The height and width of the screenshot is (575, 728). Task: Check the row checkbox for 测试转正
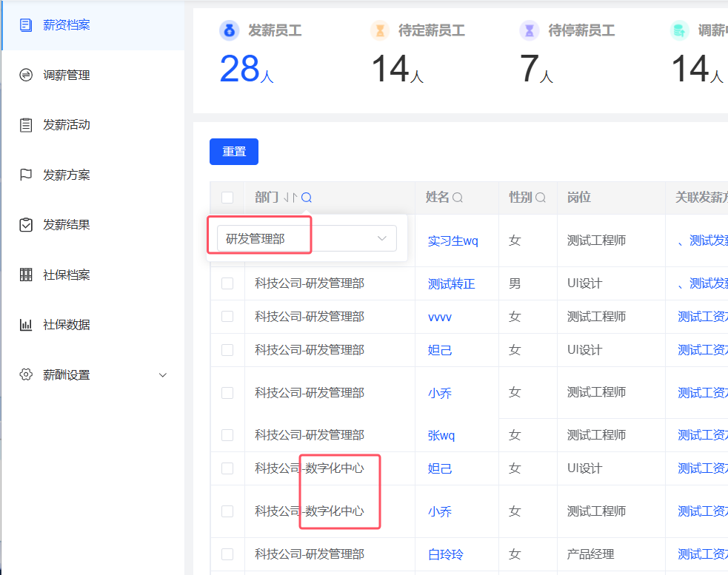(x=227, y=283)
